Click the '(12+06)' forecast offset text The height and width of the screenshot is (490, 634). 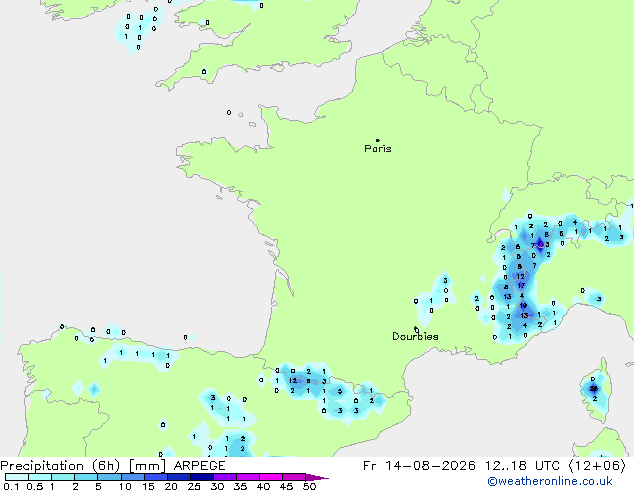pyautogui.click(x=597, y=466)
